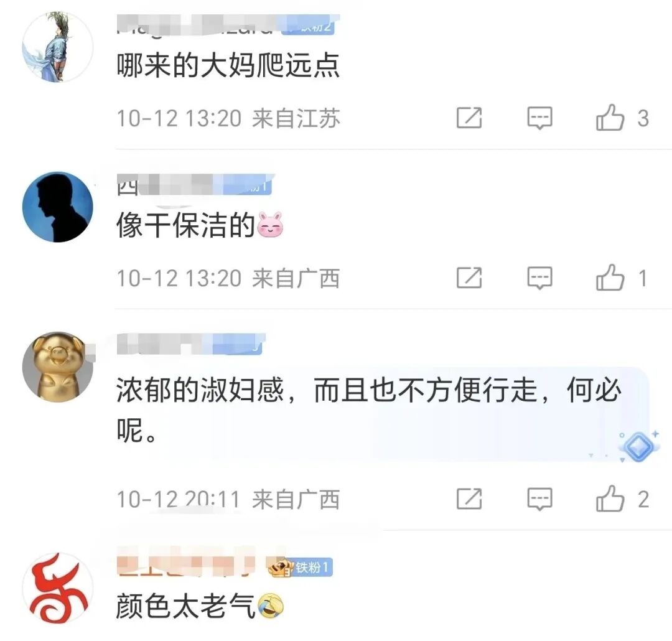
Task: Share the 哪来的大妈爬远点 comment
Action: click(469, 118)
